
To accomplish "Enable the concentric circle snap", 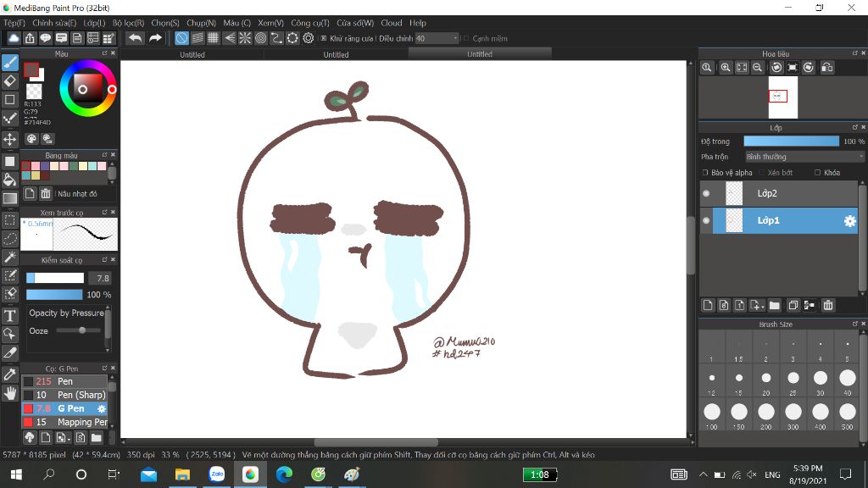I will (261, 38).
